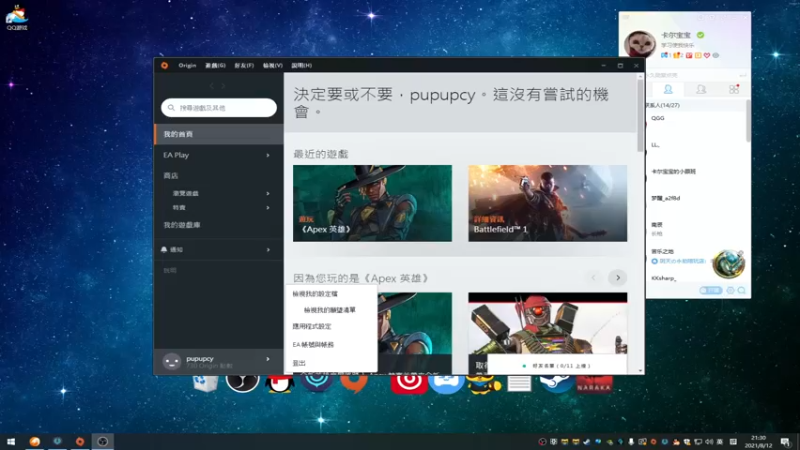The width and height of the screenshot is (800, 450).
Task: Click previous arrow in the Apex recommendations carousel
Action: pyautogui.click(x=593, y=278)
